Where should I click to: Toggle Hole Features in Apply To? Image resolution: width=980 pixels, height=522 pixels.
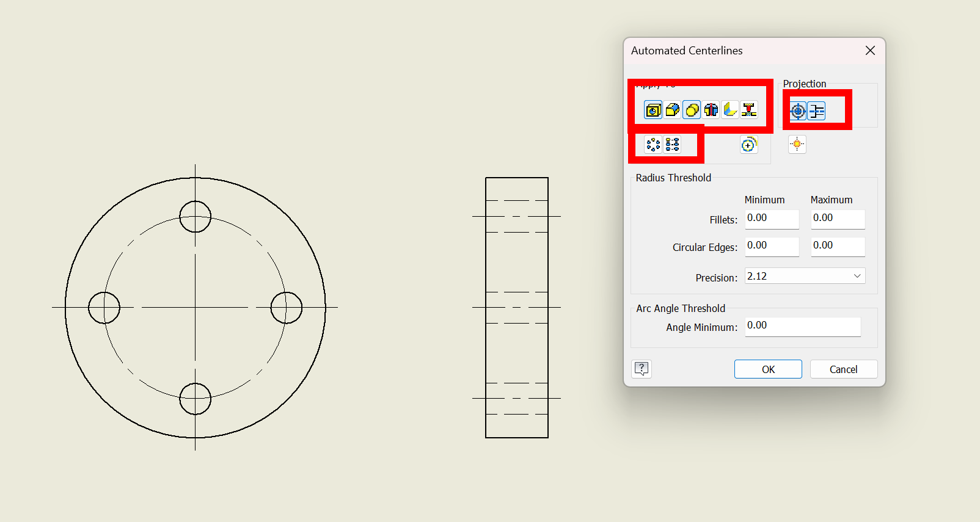tap(653, 110)
